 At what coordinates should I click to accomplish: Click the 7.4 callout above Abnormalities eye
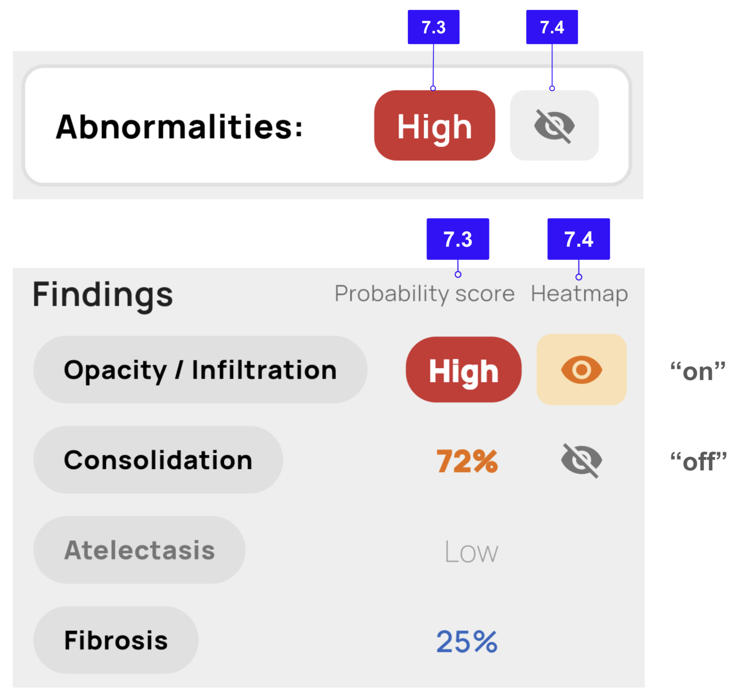(552, 27)
